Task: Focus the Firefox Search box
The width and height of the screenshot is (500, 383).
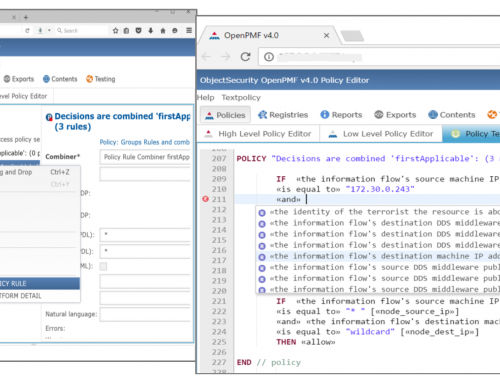Action: tap(82, 31)
